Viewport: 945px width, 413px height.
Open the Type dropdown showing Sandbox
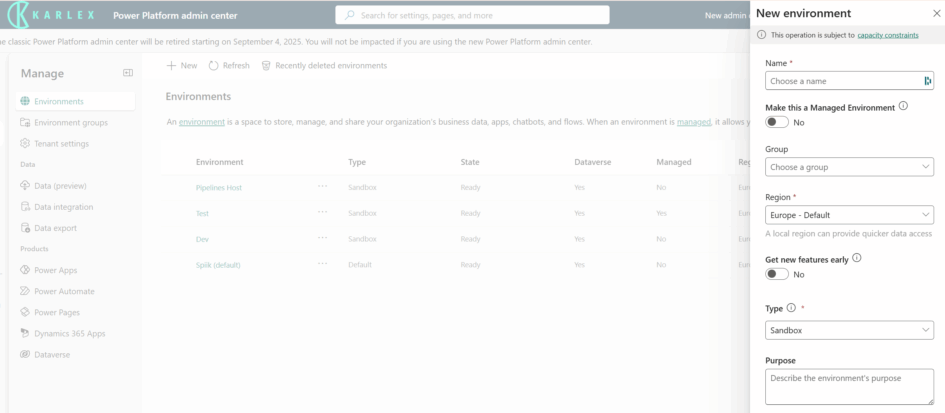click(849, 330)
